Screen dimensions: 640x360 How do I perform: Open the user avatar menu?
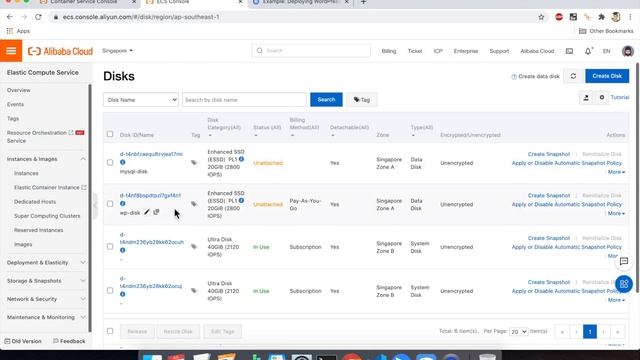pyautogui.click(x=627, y=51)
